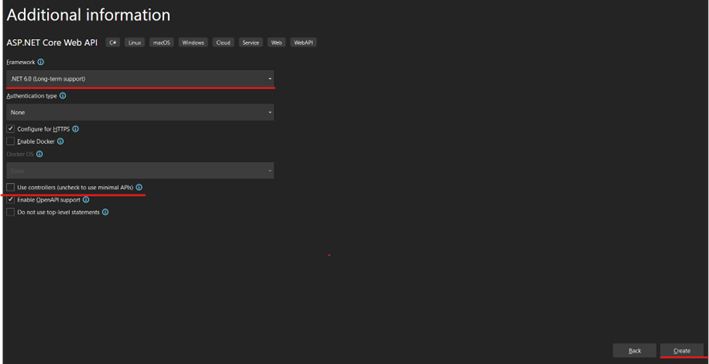Click the Create button
The image size is (709, 364).
point(682,350)
